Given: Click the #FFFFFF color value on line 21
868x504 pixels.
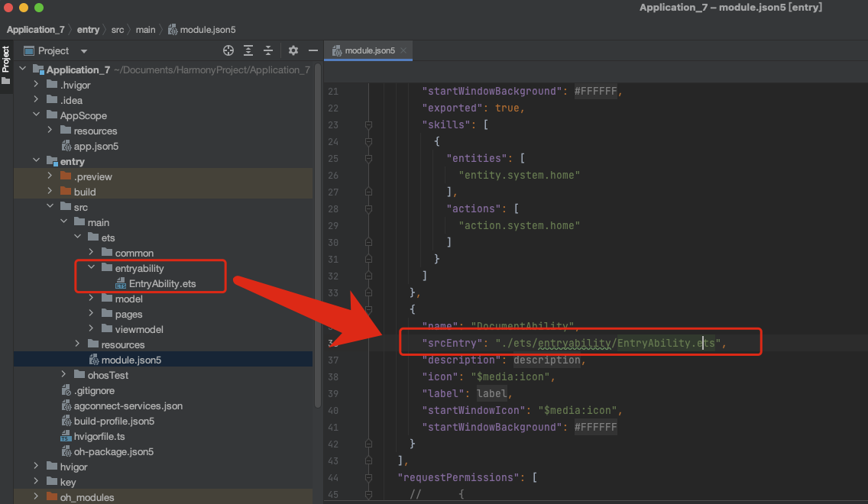Looking at the screenshot, I should [595, 91].
